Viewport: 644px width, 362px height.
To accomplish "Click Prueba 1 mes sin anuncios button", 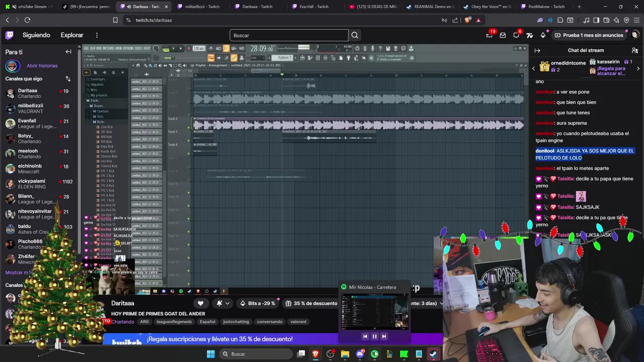I will 589,35.
